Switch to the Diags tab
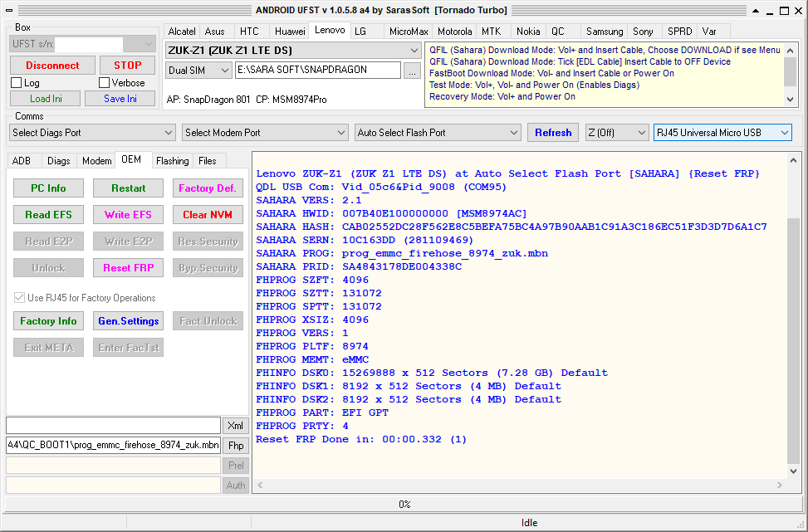 [59, 161]
